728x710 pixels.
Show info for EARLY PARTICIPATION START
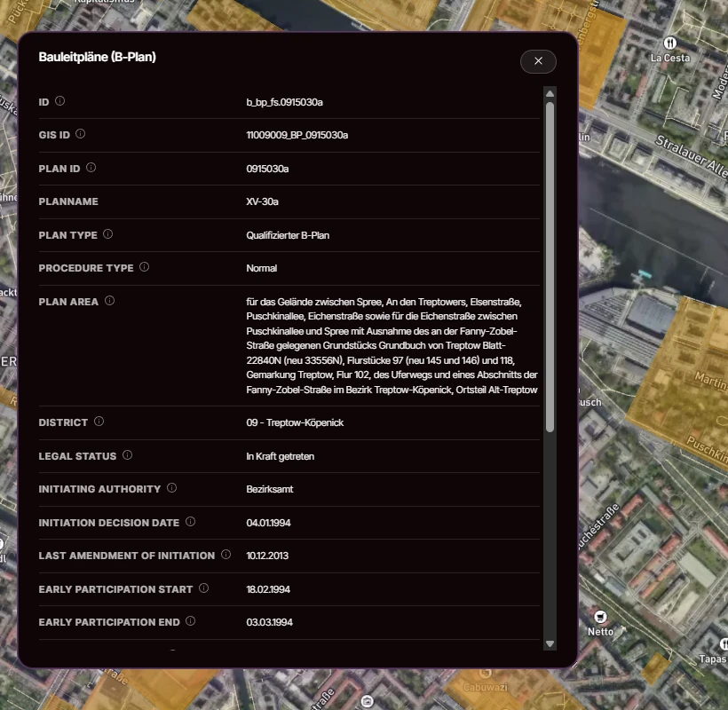coord(204,588)
